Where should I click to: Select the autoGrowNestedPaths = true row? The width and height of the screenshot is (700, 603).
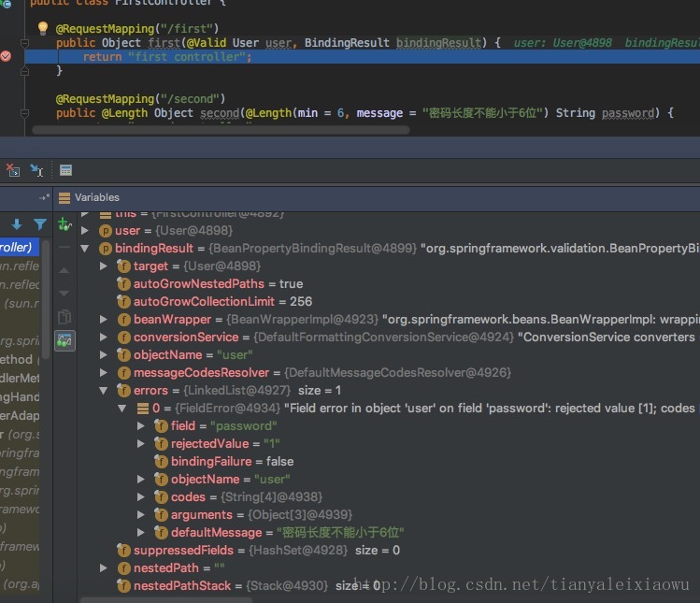[389, 284]
